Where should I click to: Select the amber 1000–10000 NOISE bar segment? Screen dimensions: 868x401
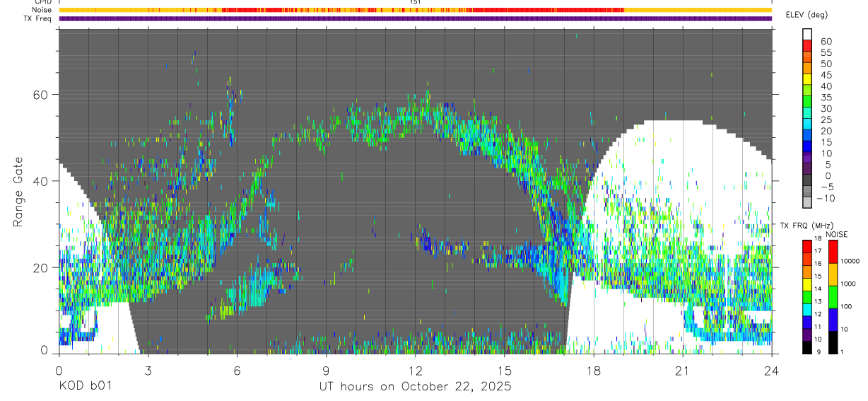[x=833, y=274]
